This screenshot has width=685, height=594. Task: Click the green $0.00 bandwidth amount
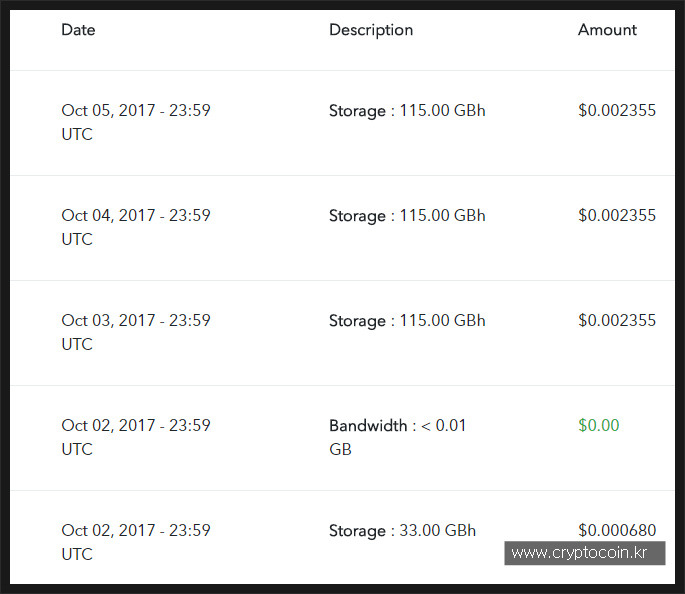tap(599, 425)
